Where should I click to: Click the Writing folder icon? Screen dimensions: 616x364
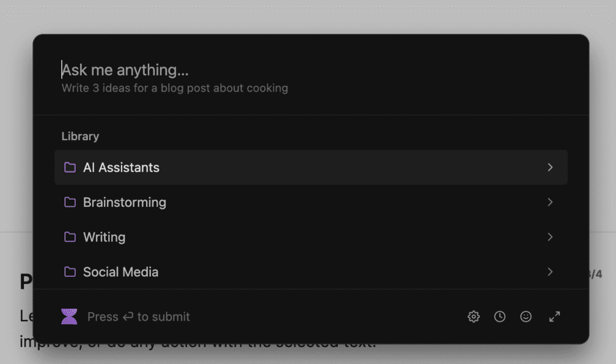[x=70, y=237]
